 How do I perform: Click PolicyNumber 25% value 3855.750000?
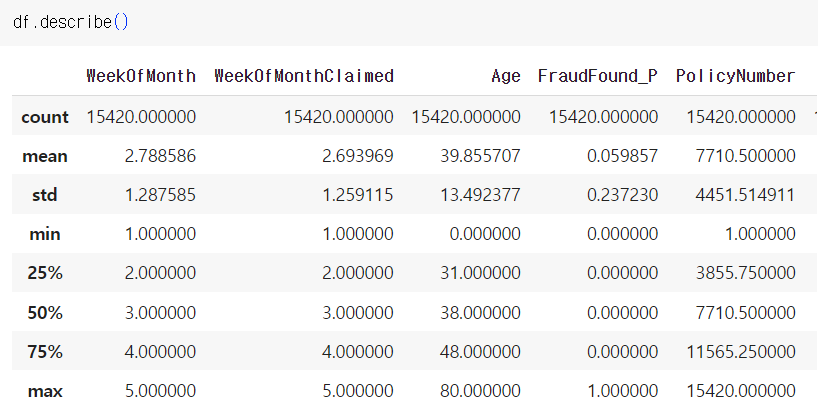745,273
